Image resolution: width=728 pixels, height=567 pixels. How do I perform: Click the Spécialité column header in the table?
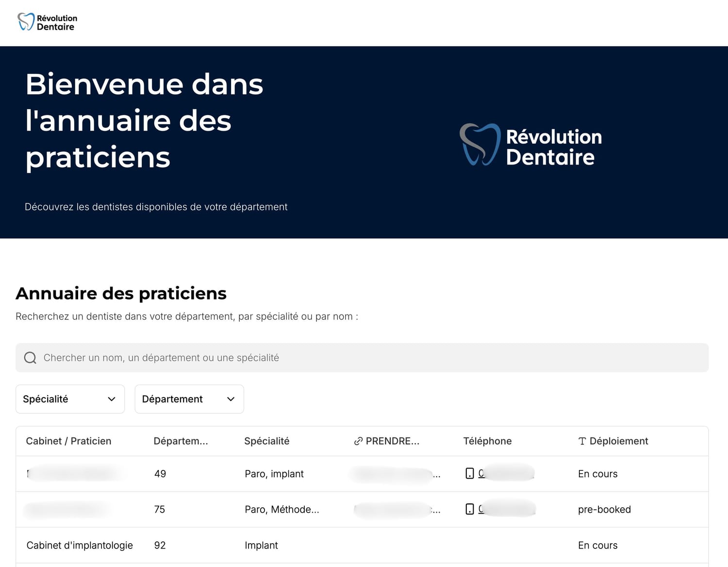266,441
